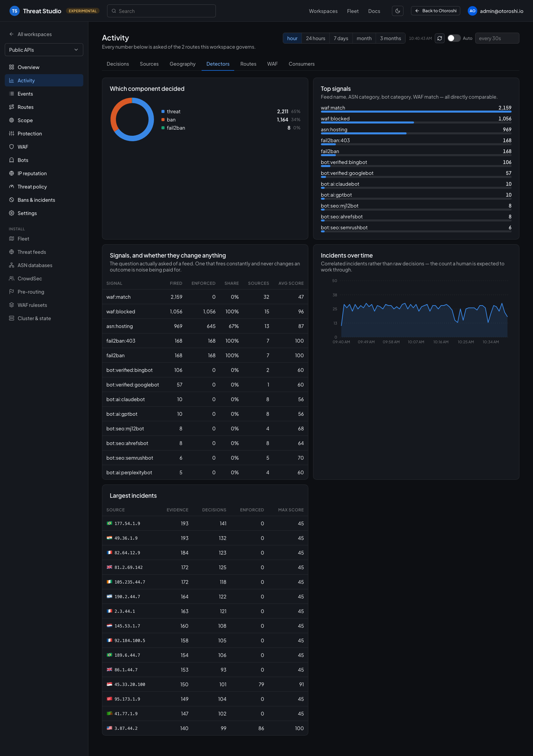The width and height of the screenshot is (533, 756).
Task: Select the hour time range
Action: click(x=292, y=38)
